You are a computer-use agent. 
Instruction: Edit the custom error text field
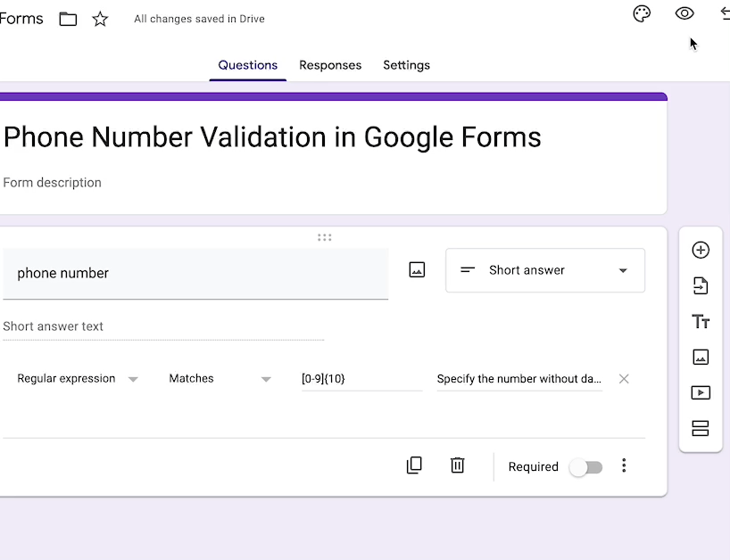(x=519, y=379)
